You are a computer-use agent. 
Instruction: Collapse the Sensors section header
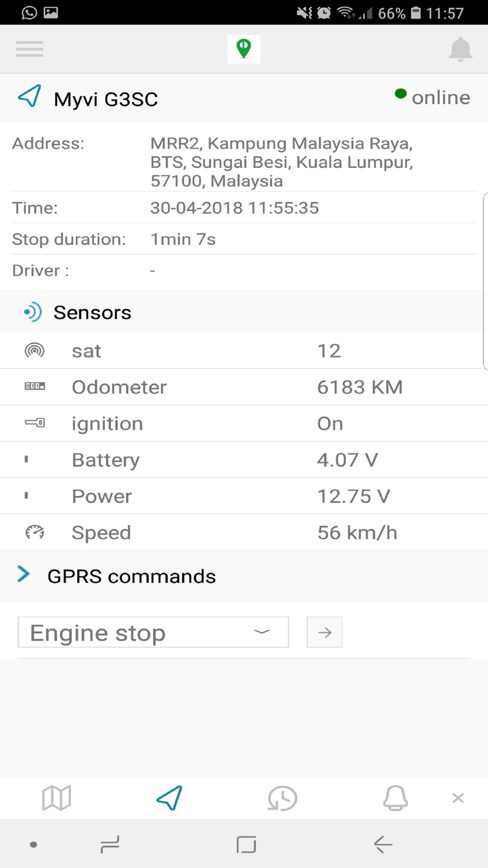(241, 312)
